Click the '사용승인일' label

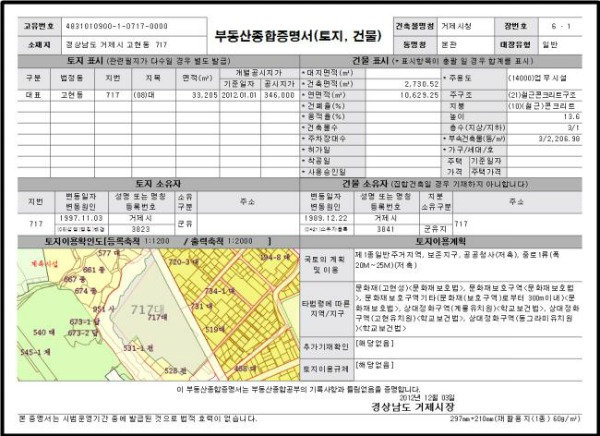(324, 172)
